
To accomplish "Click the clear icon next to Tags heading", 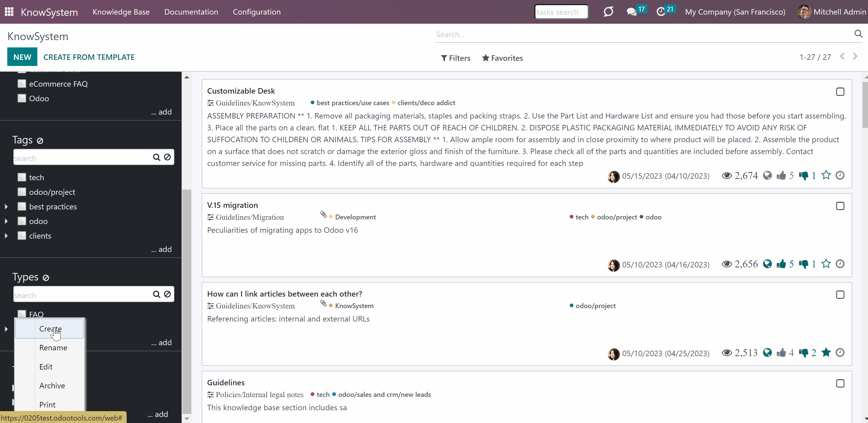I will pyautogui.click(x=40, y=141).
